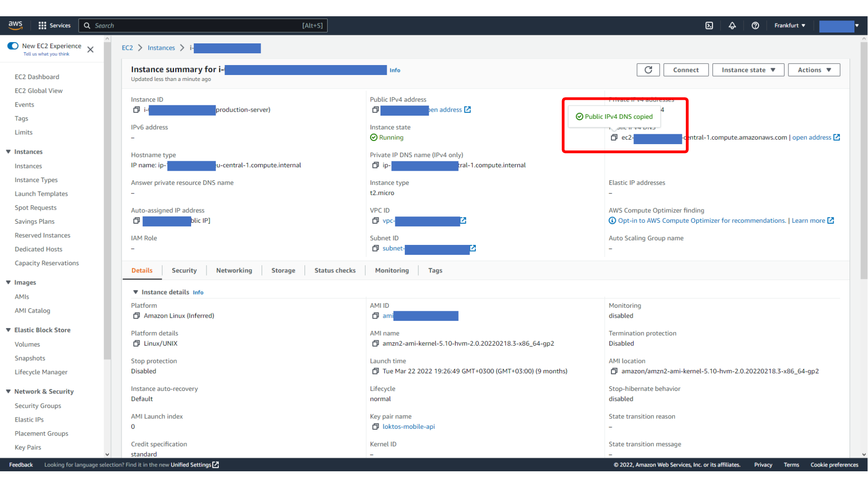Open Unified Settings link in footer

tap(195, 465)
